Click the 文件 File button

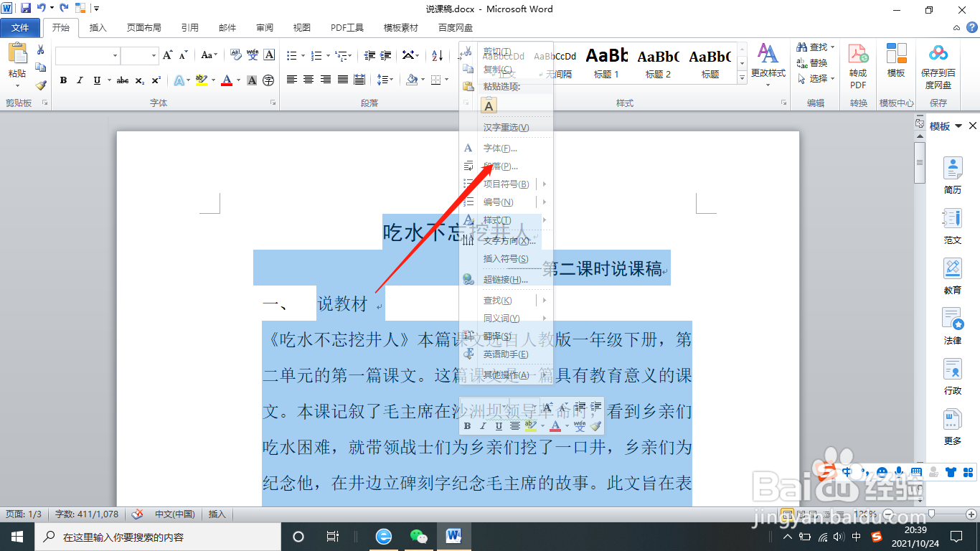point(20,28)
